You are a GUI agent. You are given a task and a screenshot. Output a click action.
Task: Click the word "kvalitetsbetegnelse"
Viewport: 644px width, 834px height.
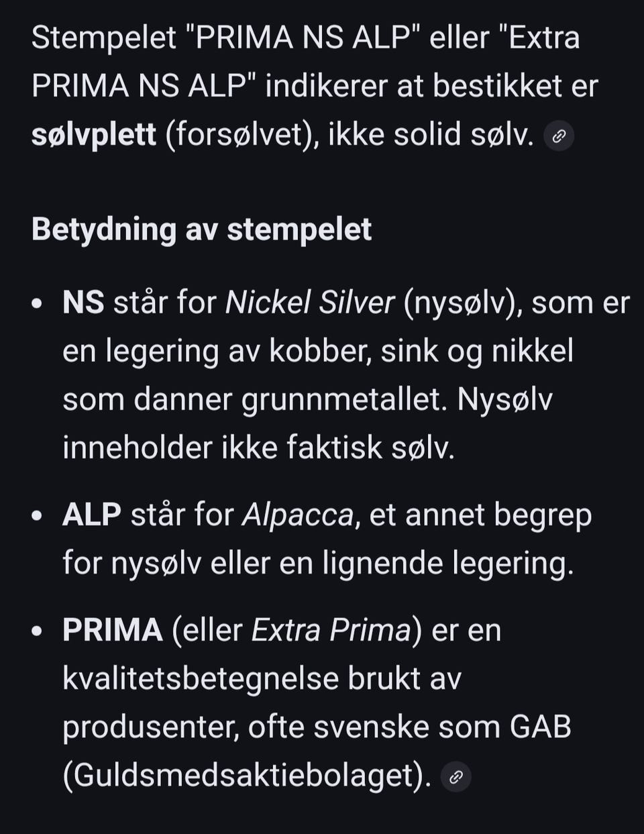pyautogui.click(x=200, y=678)
